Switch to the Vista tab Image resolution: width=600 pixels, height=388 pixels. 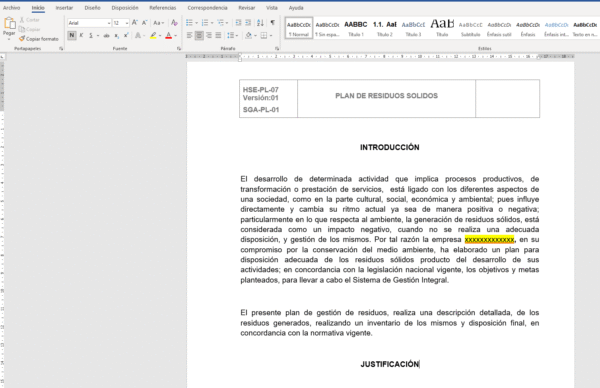[272, 8]
